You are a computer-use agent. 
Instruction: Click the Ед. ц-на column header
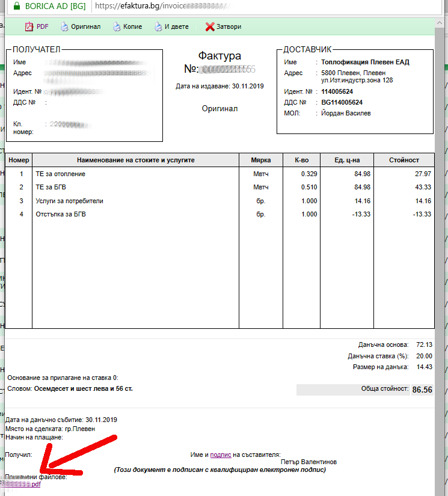tap(347, 160)
